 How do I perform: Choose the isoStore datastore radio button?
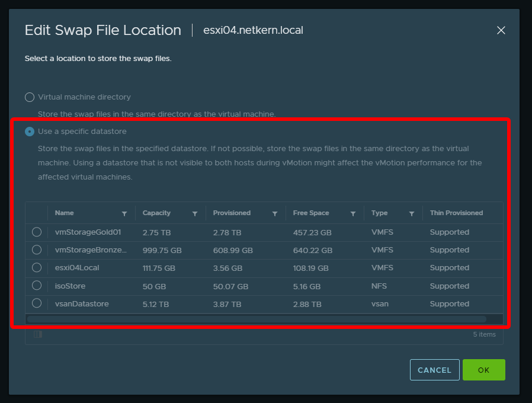(x=37, y=286)
